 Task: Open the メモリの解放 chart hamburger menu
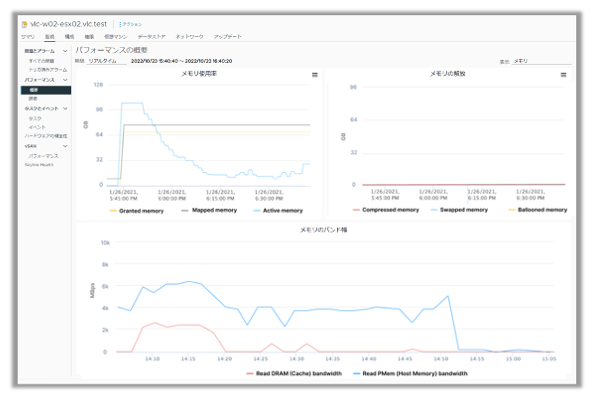563,75
